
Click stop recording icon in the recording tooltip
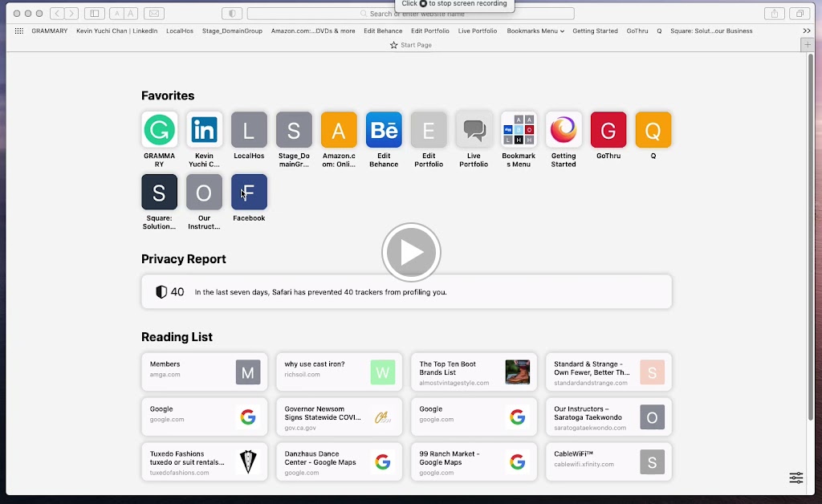[x=423, y=4]
